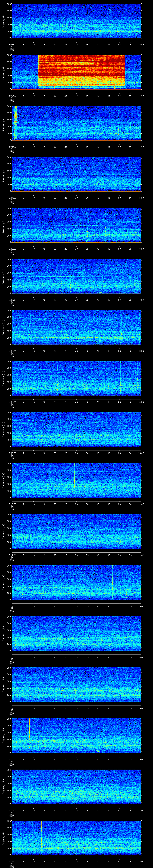The image size is (153, 868).
Task: Click the '5:16:00' start time label
Action: 12,810
